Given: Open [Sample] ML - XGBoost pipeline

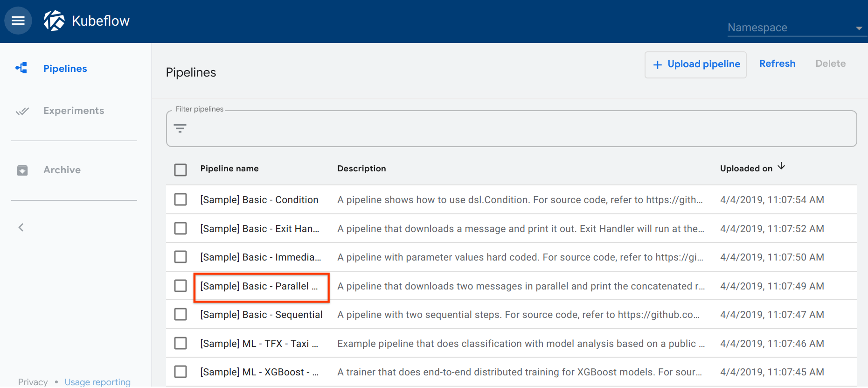Looking at the screenshot, I should 259,372.
